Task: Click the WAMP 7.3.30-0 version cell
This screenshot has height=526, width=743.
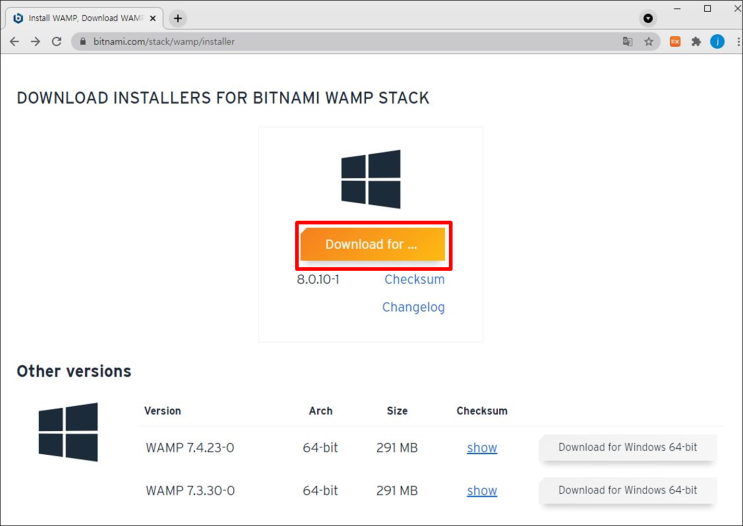Action: (x=190, y=490)
